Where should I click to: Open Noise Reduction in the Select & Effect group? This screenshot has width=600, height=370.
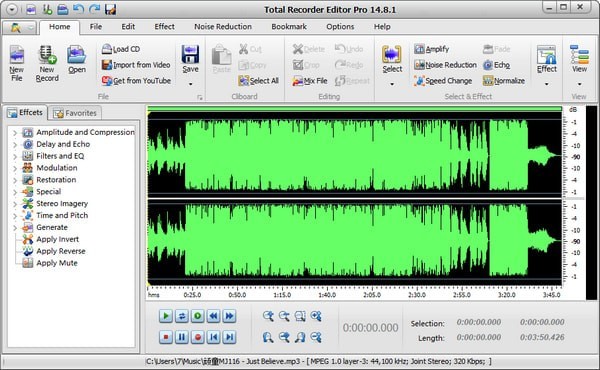445,65
